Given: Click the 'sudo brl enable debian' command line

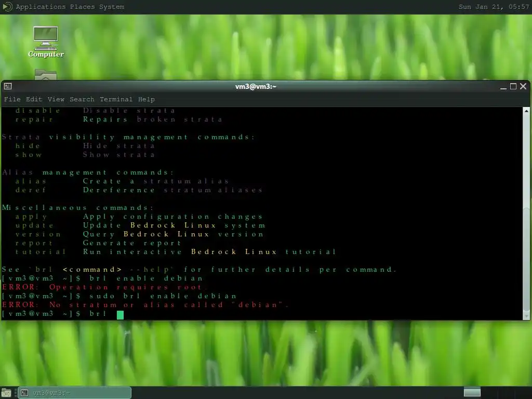Looking at the screenshot, I should coord(119,296).
